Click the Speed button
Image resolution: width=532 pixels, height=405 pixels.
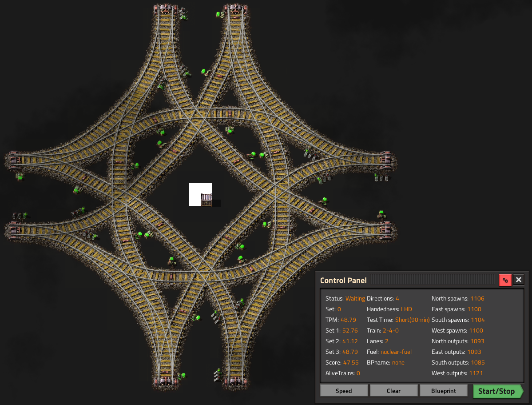(x=344, y=391)
